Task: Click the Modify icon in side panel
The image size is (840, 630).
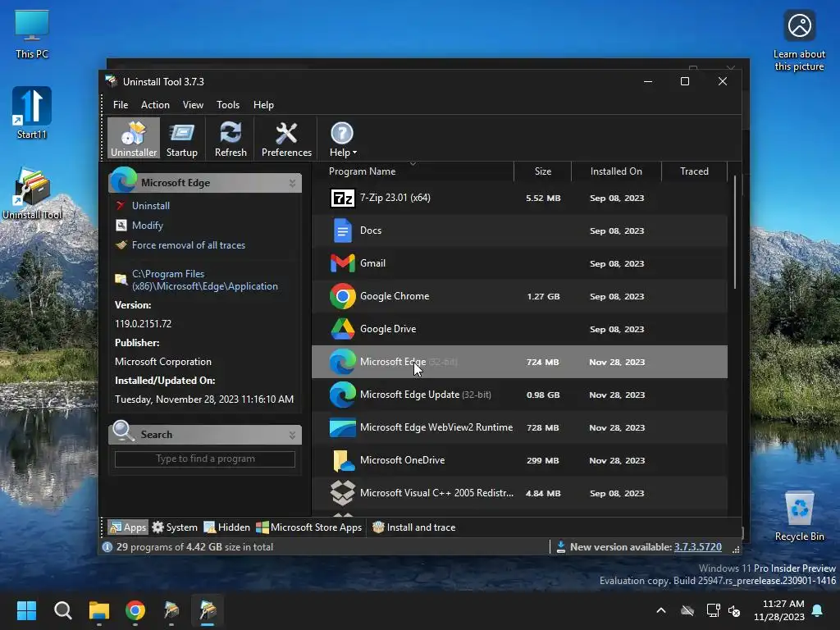Action: tap(121, 226)
